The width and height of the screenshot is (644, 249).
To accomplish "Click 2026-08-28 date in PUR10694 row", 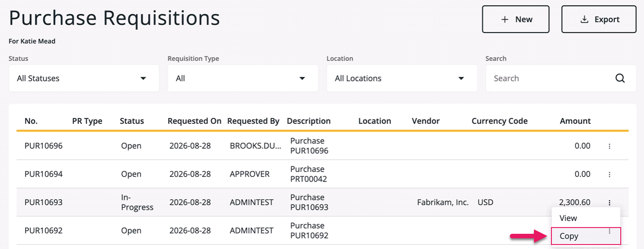I will click(x=190, y=174).
